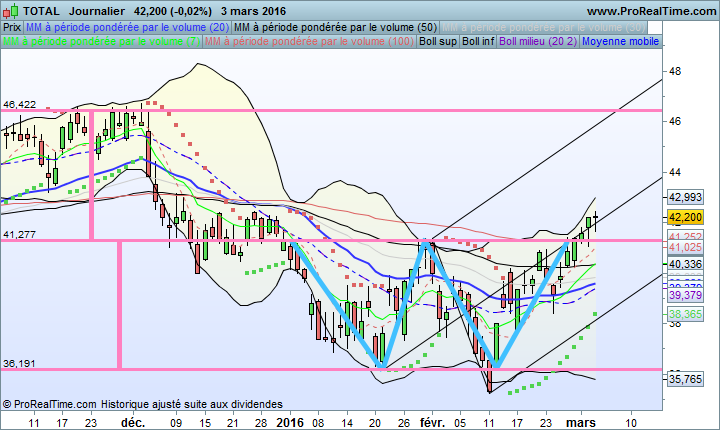Click the 35,765 price axis label
The width and height of the screenshot is (720, 430).
(685, 379)
